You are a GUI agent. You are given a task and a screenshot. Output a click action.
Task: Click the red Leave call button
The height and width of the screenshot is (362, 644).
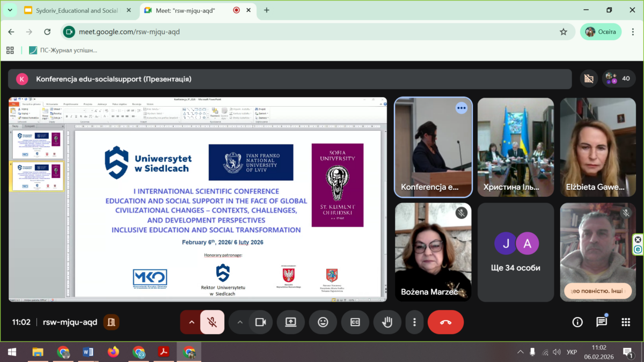(x=445, y=322)
